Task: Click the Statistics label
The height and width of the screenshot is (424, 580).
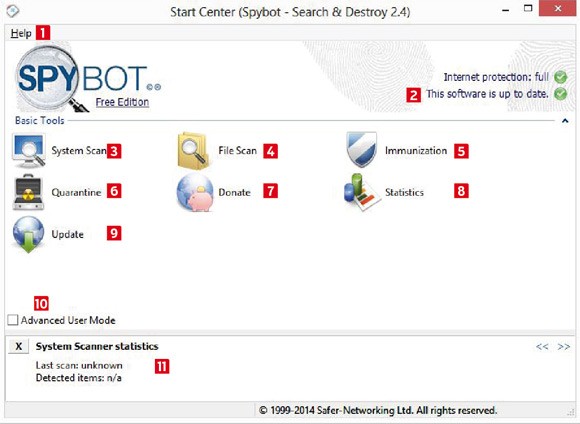Action: [404, 192]
